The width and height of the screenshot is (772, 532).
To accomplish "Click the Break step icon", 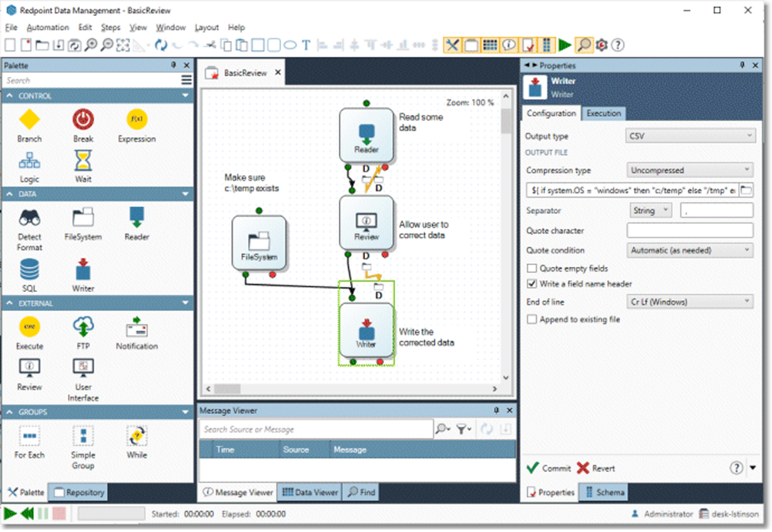I will pos(83,120).
